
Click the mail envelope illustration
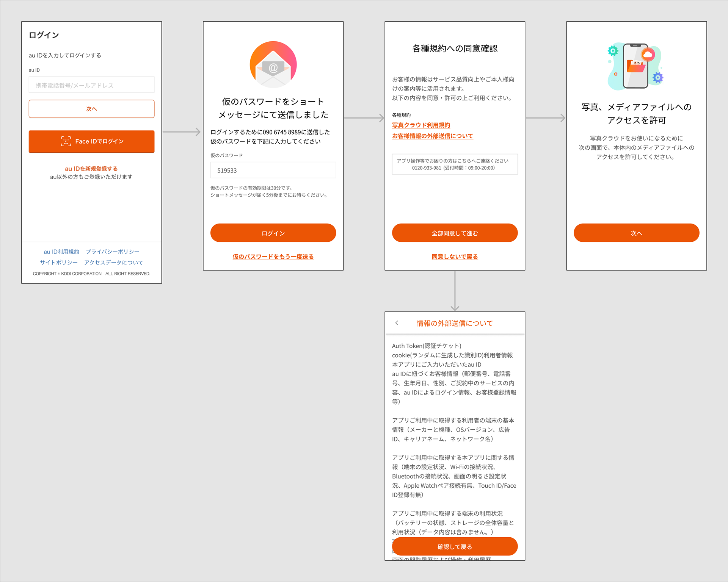[x=273, y=64]
